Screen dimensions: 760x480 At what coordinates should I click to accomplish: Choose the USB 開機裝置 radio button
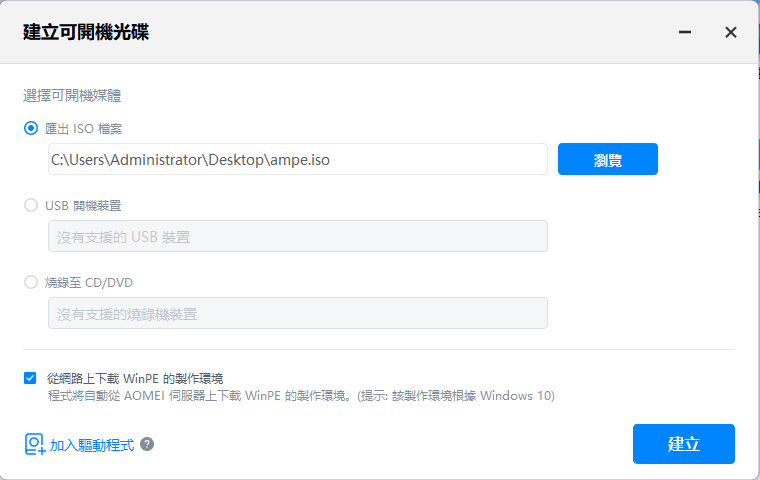(31, 205)
